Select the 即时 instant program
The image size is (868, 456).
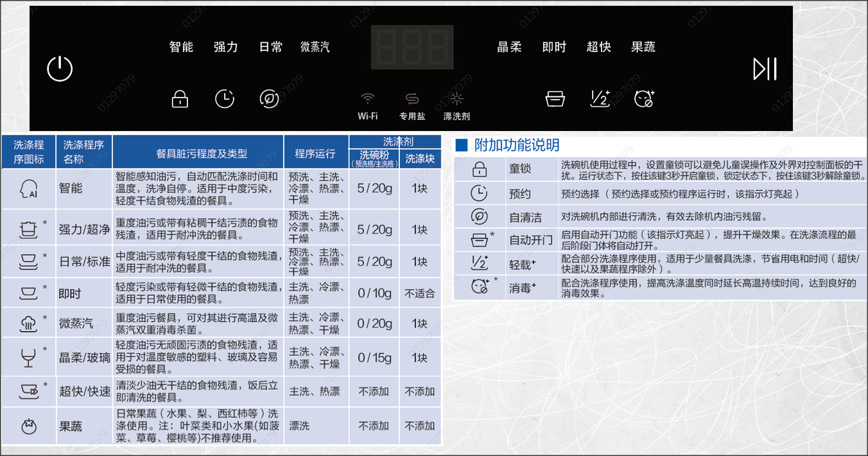[x=553, y=47]
